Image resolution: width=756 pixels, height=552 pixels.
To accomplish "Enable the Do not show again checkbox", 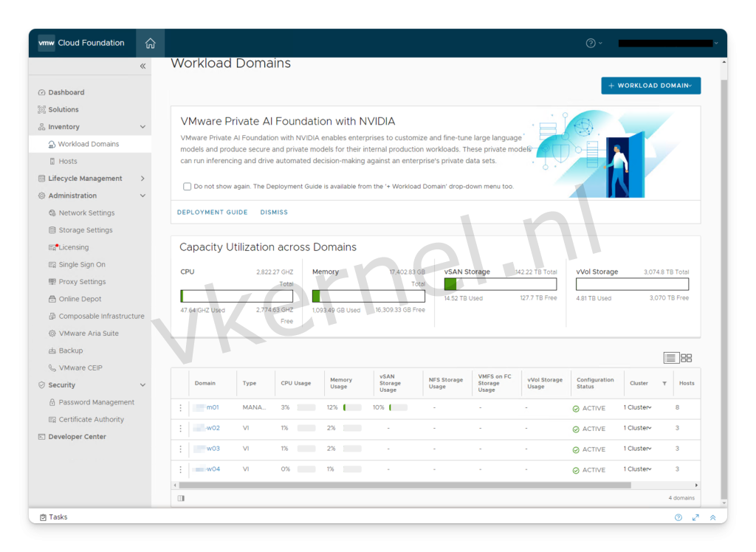I will (x=187, y=186).
